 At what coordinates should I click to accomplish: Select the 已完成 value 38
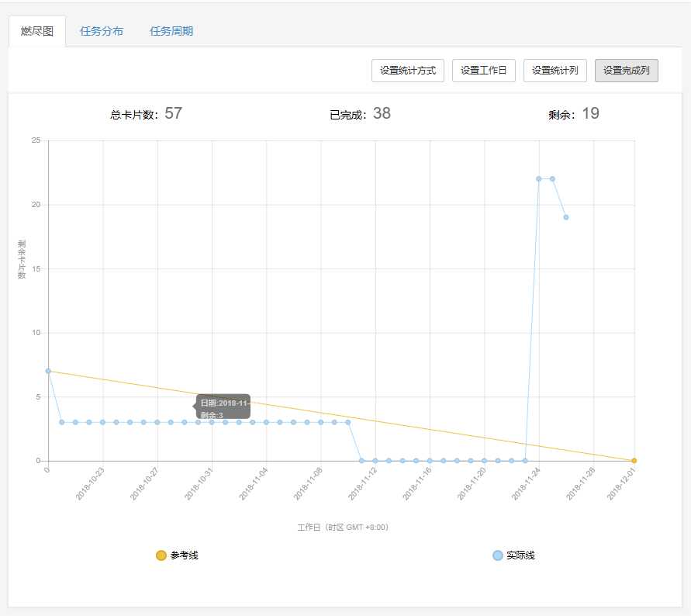pyautogui.click(x=382, y=113)
